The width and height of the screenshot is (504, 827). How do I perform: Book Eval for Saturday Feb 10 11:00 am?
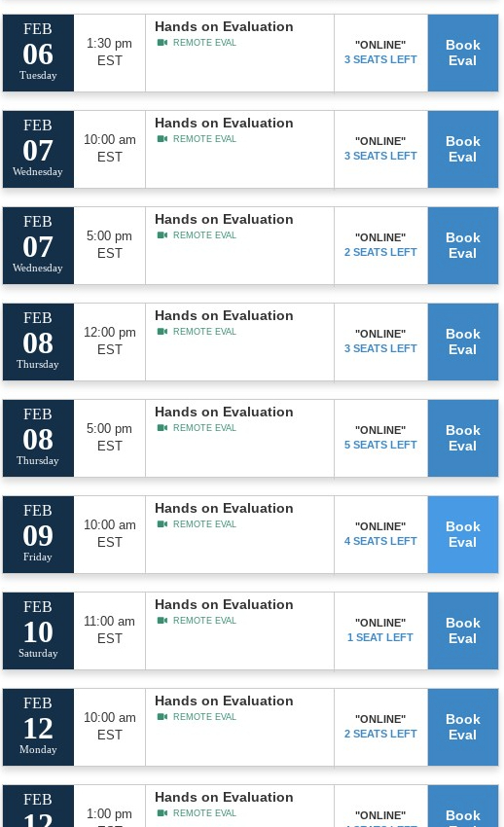coord(463,630)
